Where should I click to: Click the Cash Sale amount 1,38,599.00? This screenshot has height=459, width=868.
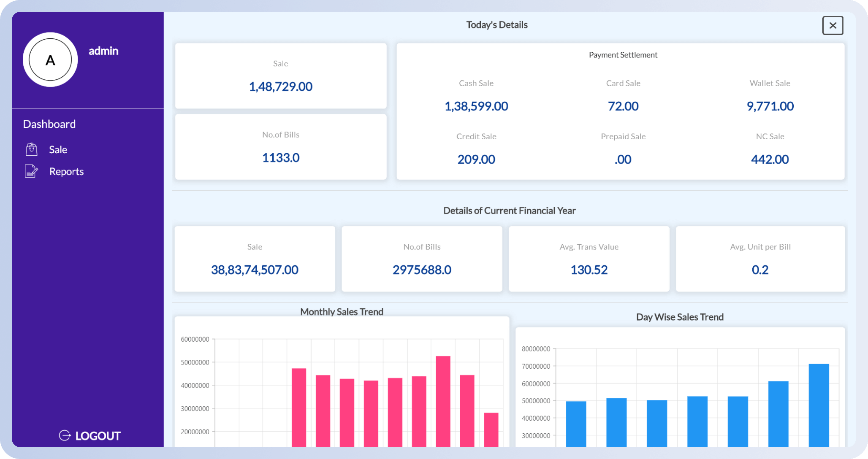coord(476,106)
